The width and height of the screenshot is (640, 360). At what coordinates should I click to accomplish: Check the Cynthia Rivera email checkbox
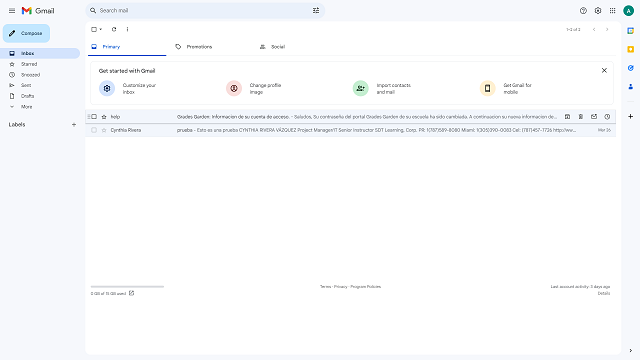(x=94, y=130)
